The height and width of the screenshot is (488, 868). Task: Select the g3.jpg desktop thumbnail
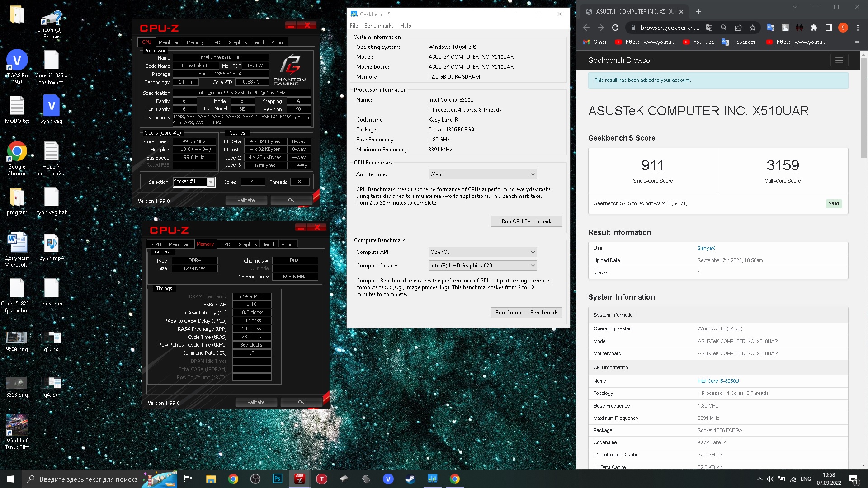pos(52,342)
